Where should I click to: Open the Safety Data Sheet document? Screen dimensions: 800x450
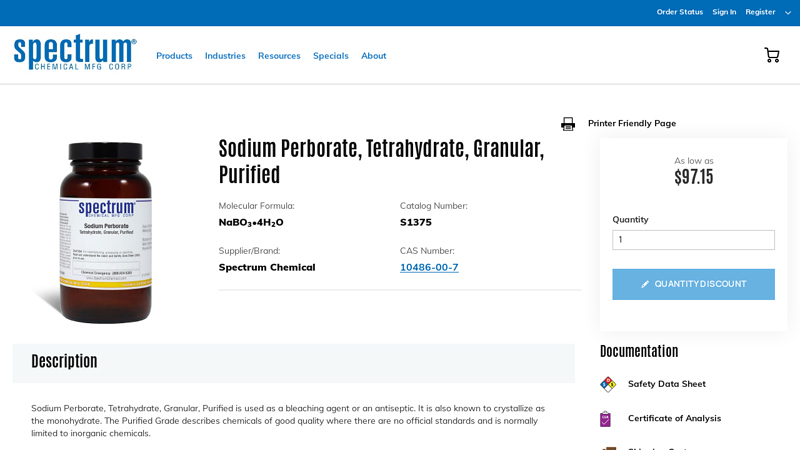(x=666, y=384)
